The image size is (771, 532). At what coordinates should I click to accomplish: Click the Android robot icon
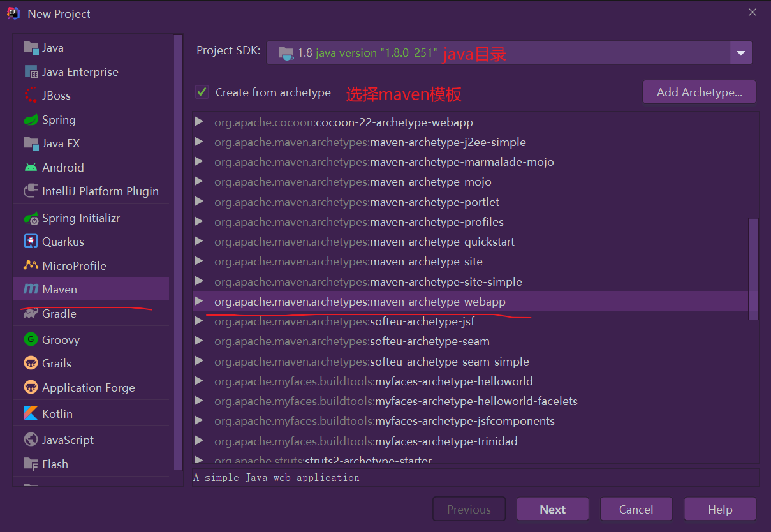[31, 167]
